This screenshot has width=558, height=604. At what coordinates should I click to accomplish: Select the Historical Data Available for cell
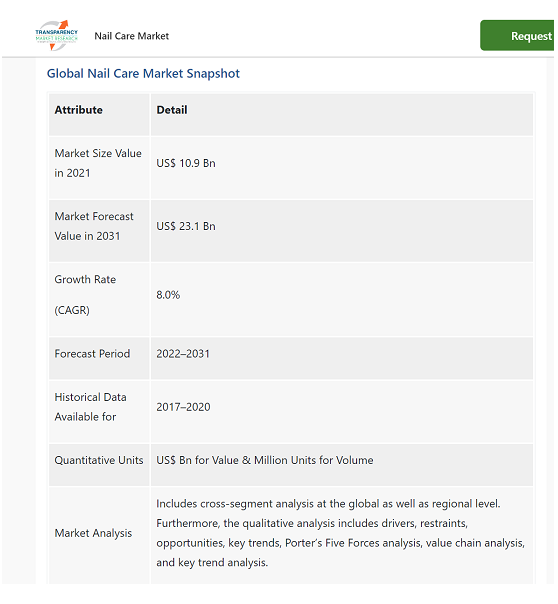pyautogui.click(x=99, y=411)
